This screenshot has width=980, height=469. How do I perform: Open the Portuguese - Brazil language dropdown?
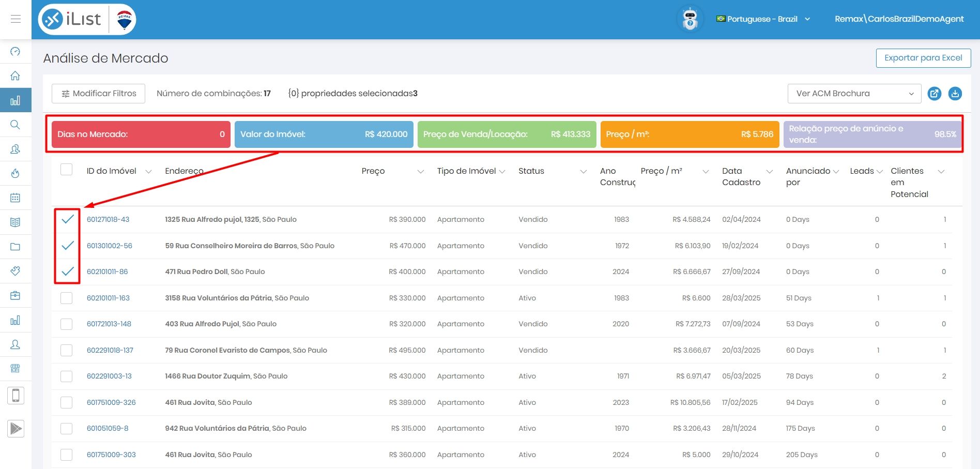(x=763, y=19)
